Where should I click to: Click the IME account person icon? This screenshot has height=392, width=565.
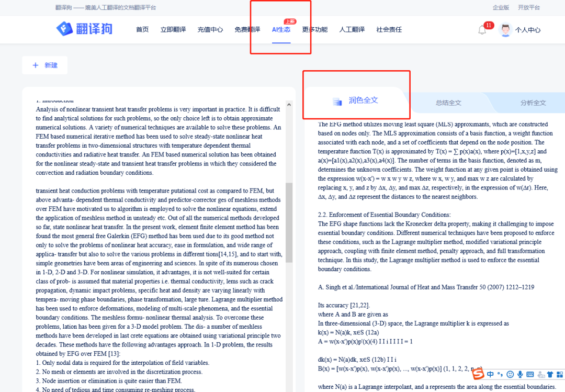(x=540, y=375)
